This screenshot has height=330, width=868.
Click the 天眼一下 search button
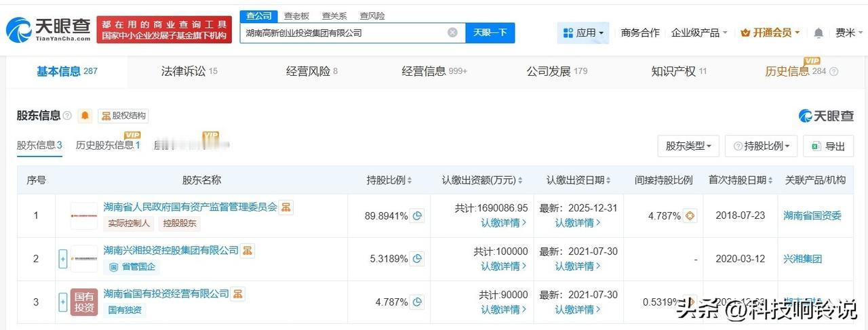tap(490, 33)
